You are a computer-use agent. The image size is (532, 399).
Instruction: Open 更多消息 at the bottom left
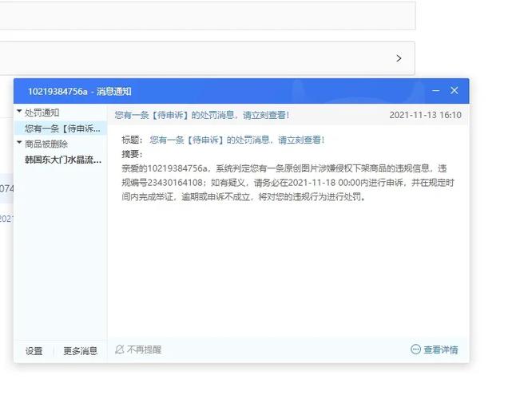[81, 351]
